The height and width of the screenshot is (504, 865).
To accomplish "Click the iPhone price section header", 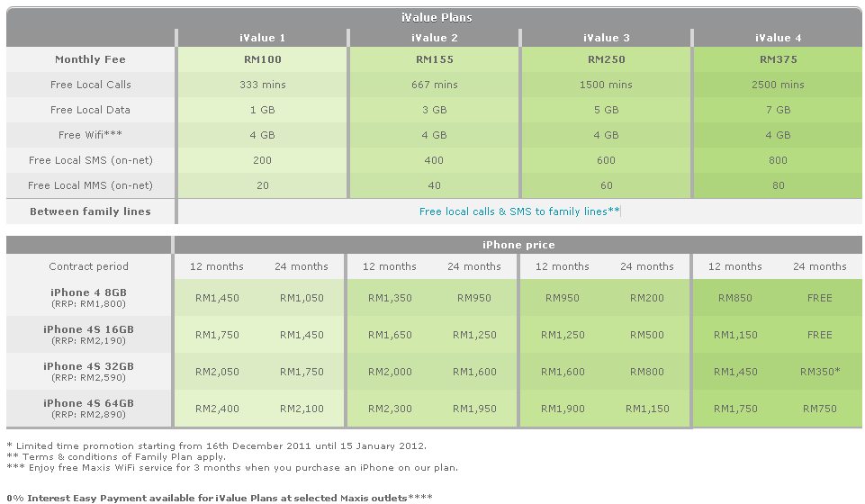I will [518, 245].
